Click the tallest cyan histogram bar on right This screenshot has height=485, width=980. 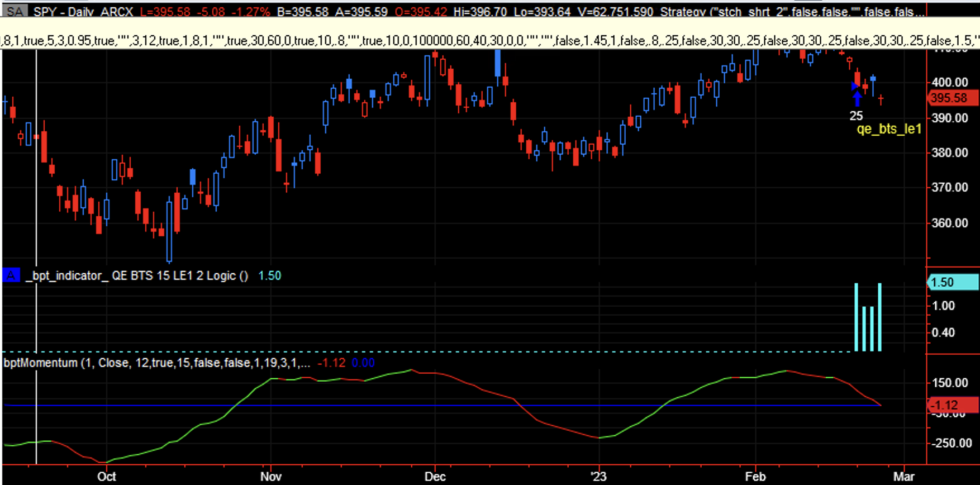[879, 317]
